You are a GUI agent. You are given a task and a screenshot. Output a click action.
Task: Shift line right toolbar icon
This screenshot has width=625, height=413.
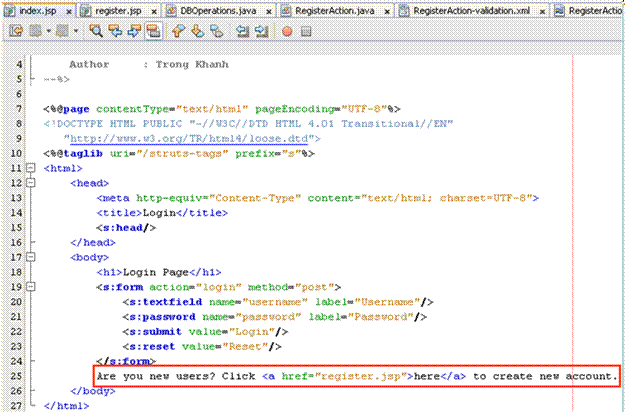[x=261, y=31]
